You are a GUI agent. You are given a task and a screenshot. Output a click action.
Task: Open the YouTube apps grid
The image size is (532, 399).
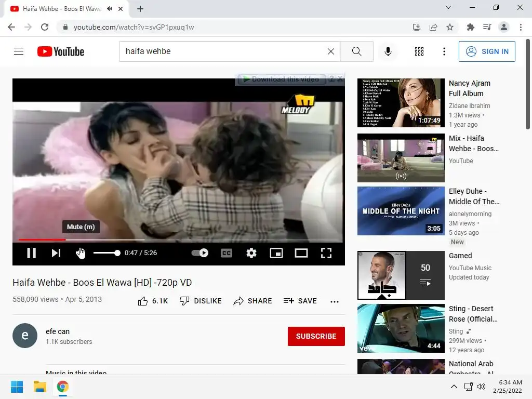pyautogui.click(x=419, y=51)
